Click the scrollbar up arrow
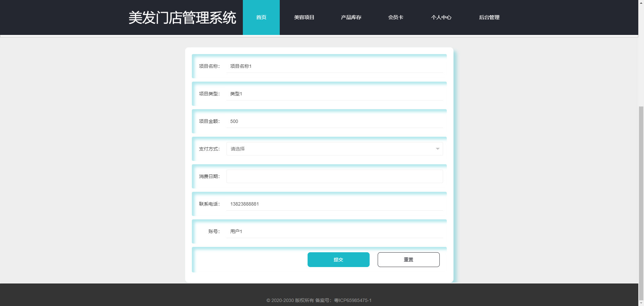The width and height of the screenshot is (644, 306). click(x=641, y=3)
